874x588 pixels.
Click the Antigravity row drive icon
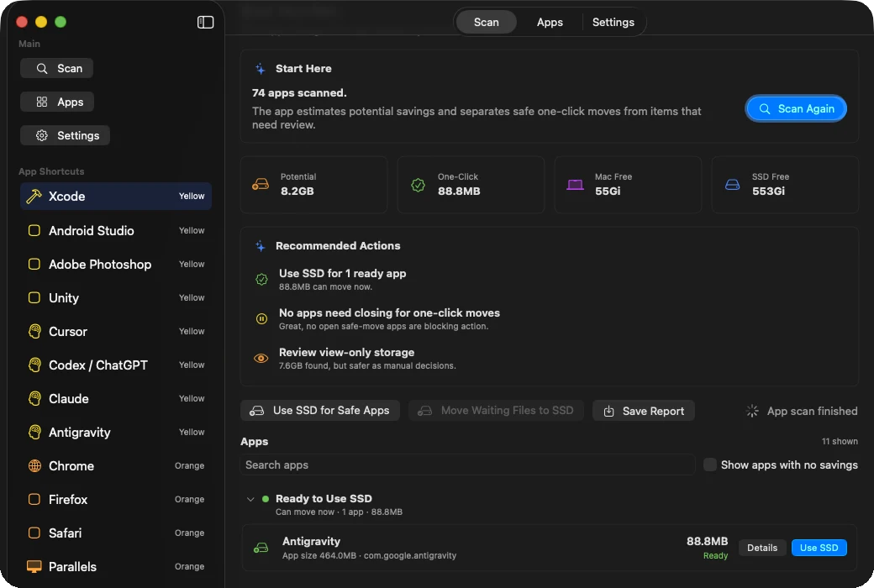261,548
